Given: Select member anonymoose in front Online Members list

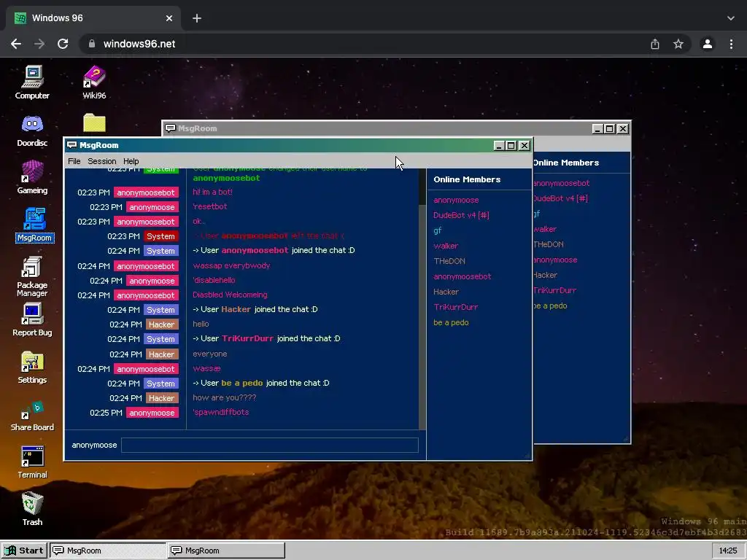Looking at the screenshot, I should click(x=456, y=200).
